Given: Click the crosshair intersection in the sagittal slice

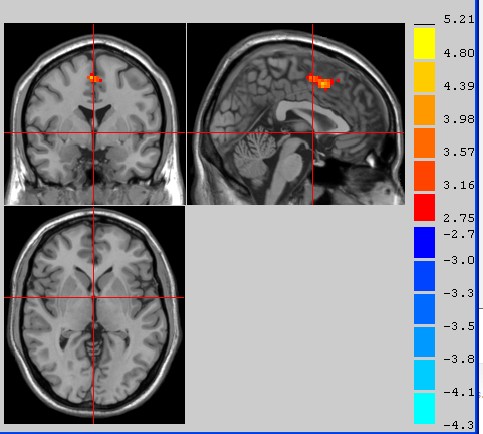Looking at the screenshot, I should [x=312, y=133].
